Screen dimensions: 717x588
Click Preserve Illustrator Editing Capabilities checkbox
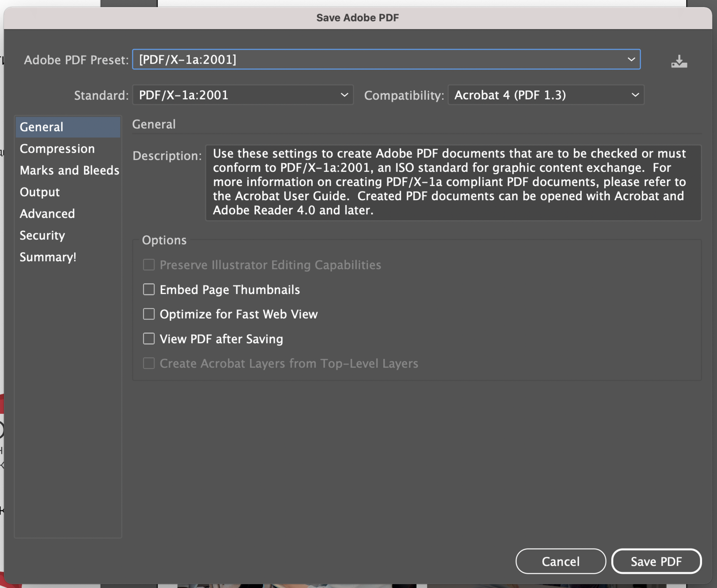(149, 265)
